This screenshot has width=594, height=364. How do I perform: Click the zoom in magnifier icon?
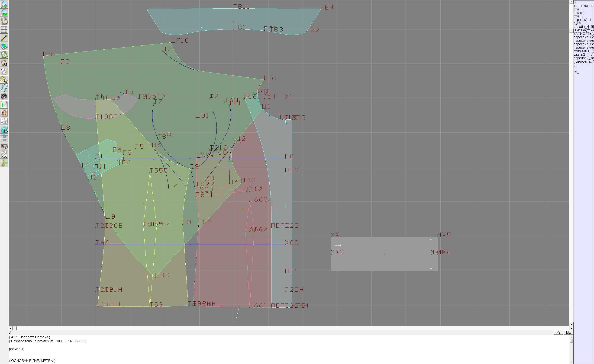tap(4, 4)
